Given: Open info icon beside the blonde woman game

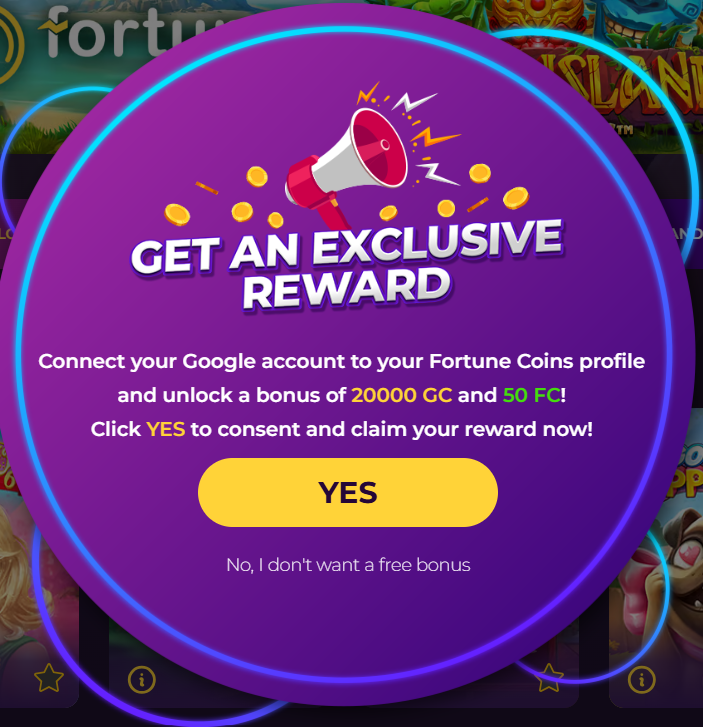Looking at the screenshot, I should [141, 680].
